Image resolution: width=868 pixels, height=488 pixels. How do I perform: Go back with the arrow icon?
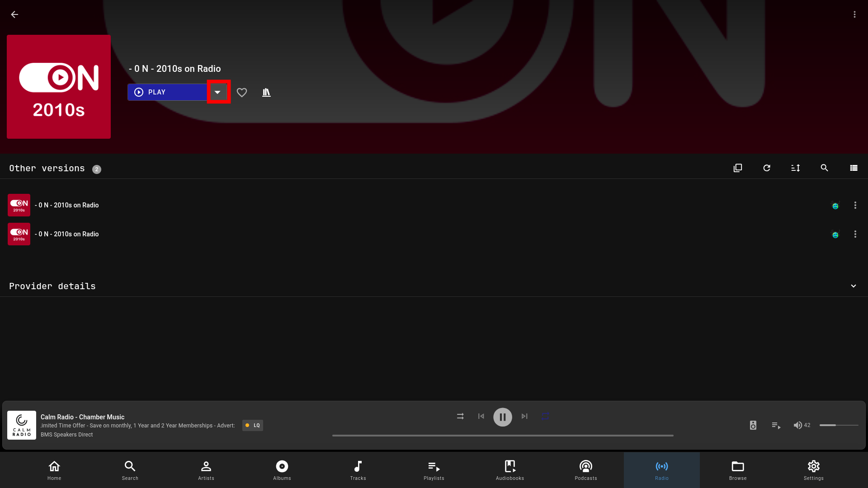14,14
